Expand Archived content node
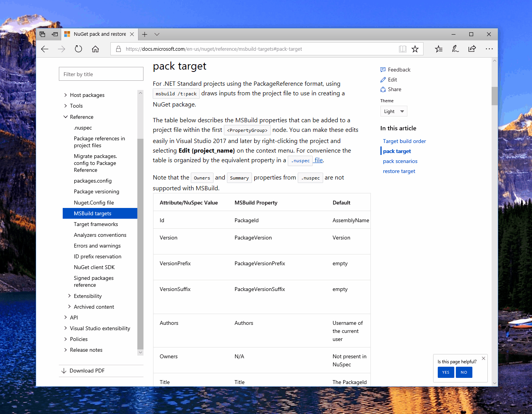 (69, 307)
